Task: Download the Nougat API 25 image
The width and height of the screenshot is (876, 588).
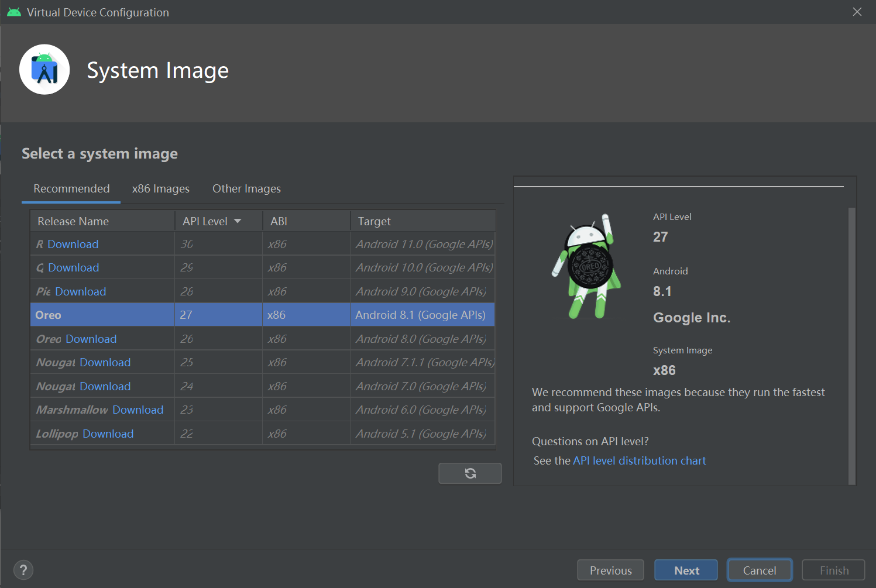Action: pos(105,362)
